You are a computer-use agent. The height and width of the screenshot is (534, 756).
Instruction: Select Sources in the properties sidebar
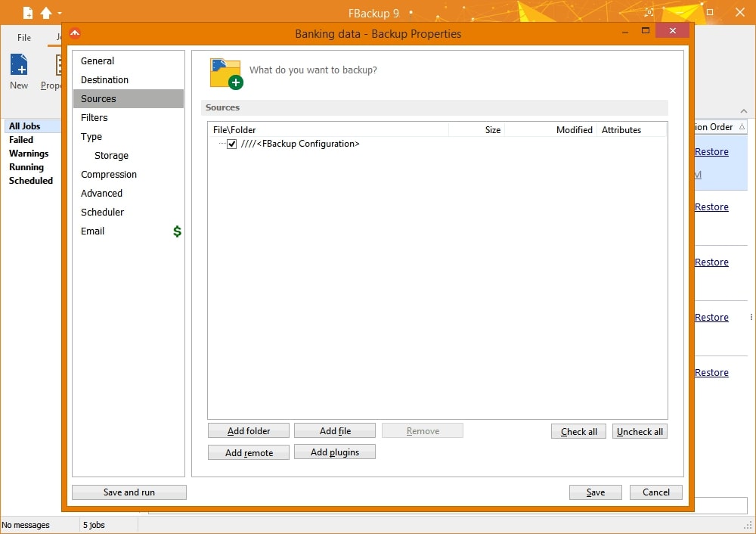[129, 98]
